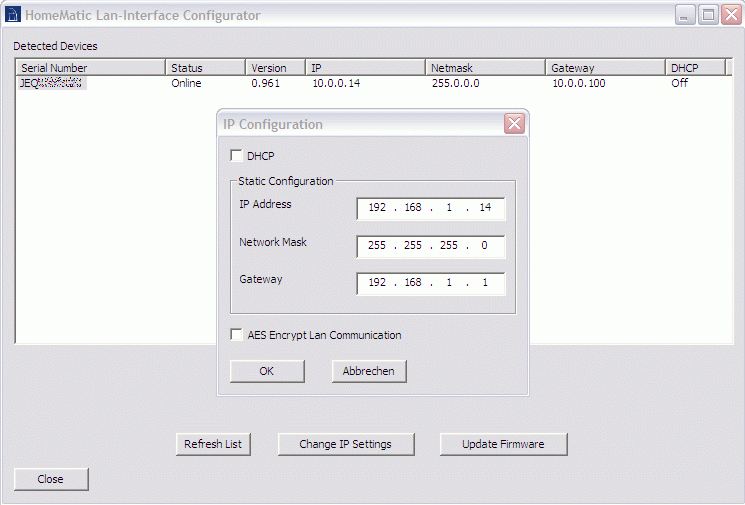Click Change IP Settings button
This screenshot has width=745, height=505.
tap(346, 444)
